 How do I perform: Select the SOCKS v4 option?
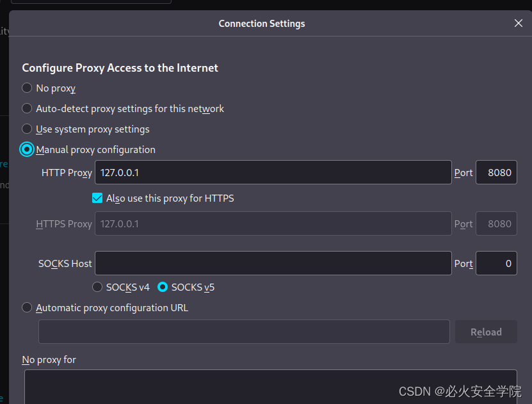pyautogui.click(x=98, y=287)
